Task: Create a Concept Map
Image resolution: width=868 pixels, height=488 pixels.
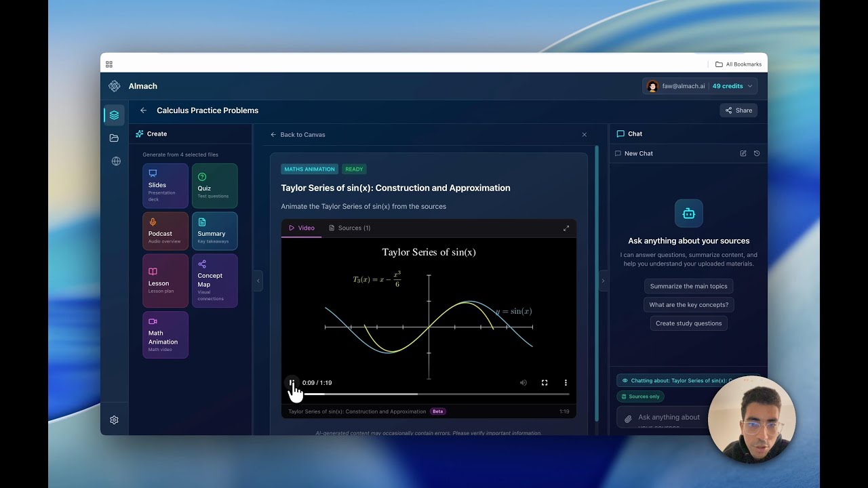Action: (x=215, y=281)
